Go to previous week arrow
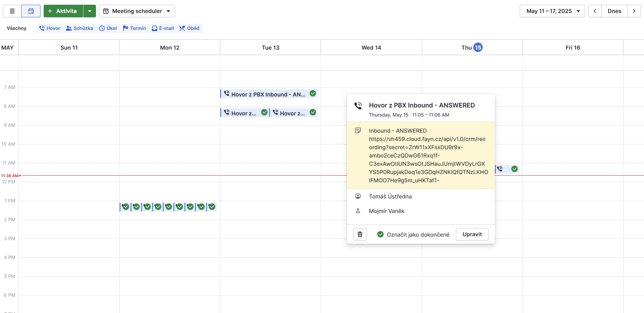644x313 pixels. [594, 11]
